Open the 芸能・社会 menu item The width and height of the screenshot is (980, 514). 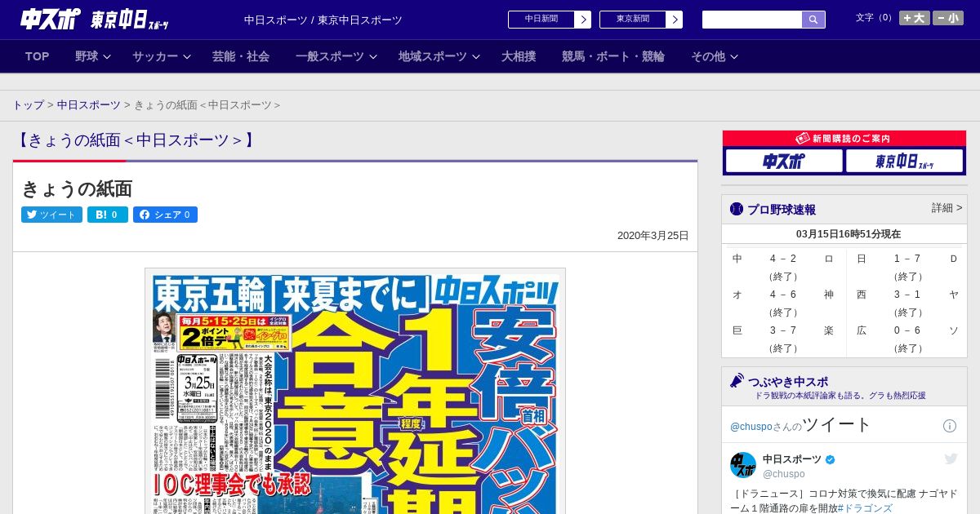241,56
